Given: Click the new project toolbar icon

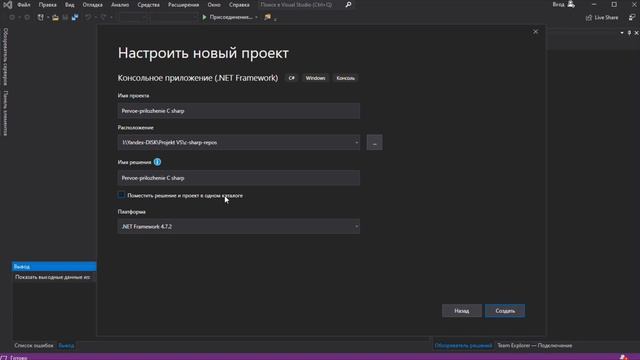Looking at the screenshot, I should coord(40,18).
